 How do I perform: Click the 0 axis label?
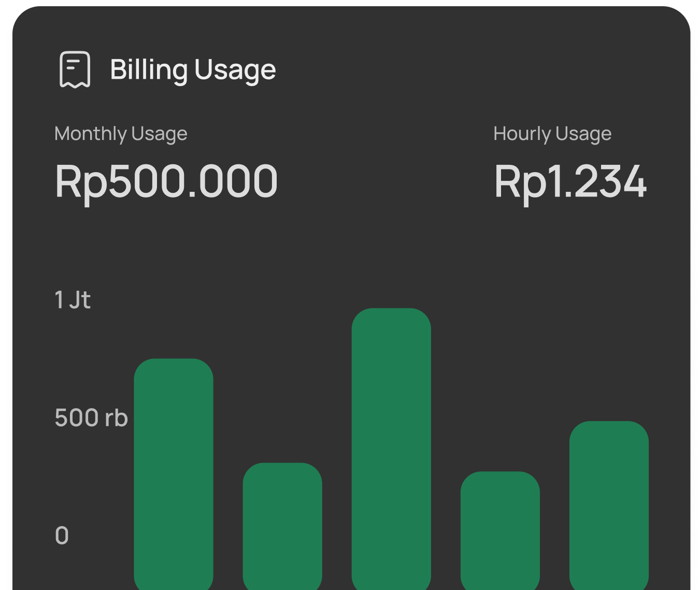62,536
